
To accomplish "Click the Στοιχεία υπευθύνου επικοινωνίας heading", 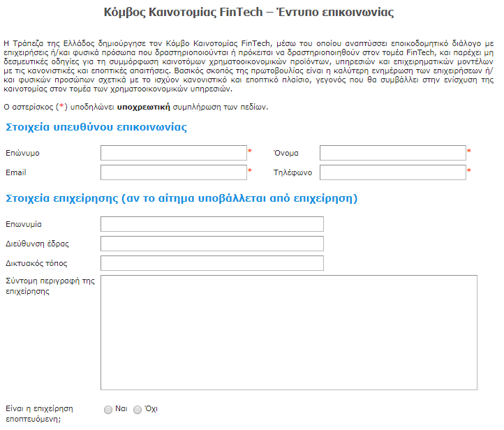I will [x=96, y=127].
